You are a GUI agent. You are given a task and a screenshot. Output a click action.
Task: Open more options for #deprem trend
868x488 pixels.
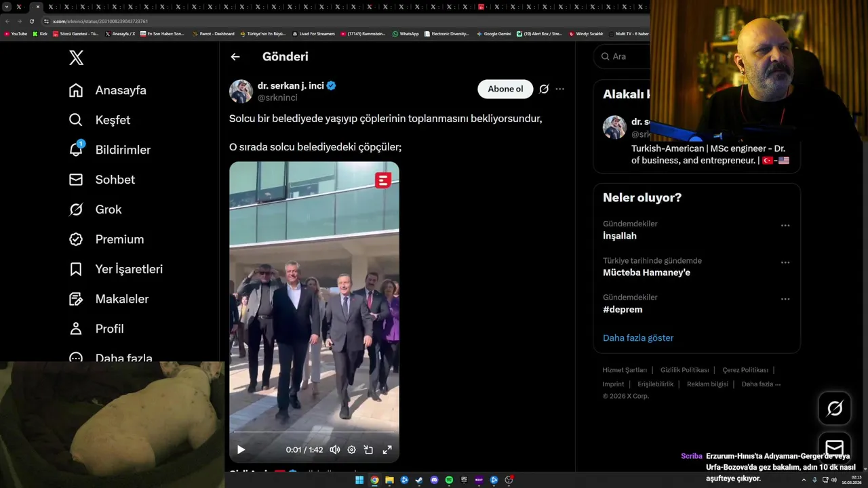785,299
